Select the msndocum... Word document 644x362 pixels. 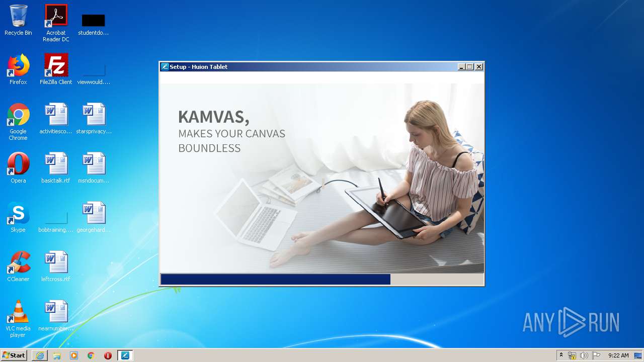(94, 168)
